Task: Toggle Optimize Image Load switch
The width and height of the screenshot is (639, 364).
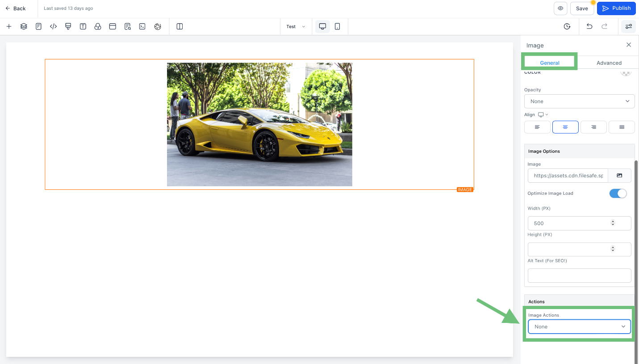Action: [618, 193]
